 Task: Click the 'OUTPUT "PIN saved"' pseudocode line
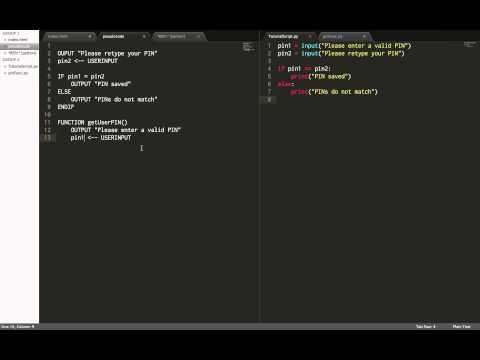(x=101, y=84)
